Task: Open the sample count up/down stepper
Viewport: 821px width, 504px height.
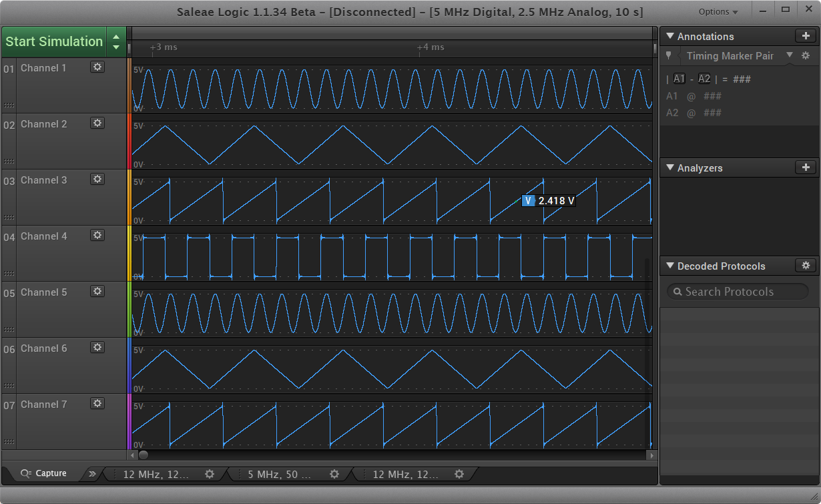Action: click(x=116, y=41)
